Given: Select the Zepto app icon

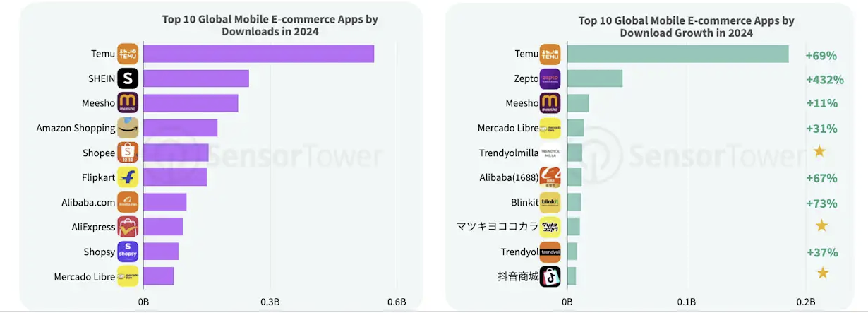Looking at the screenshot, I should click(550, 78).
